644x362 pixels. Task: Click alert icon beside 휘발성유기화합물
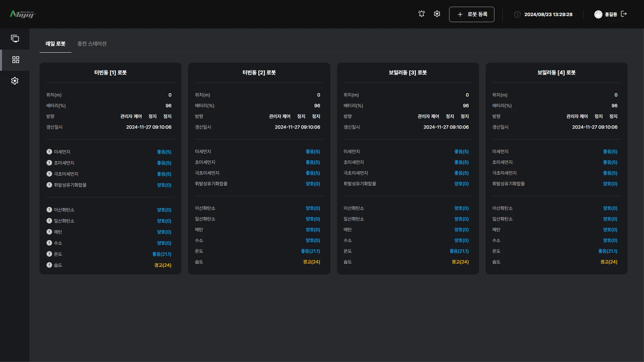[49, 185]
